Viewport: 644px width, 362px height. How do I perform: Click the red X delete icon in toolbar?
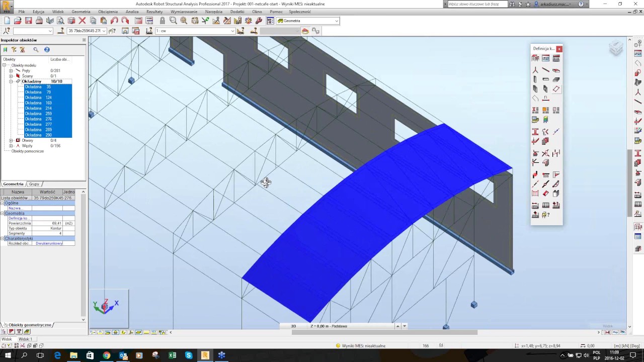point(82,21)
